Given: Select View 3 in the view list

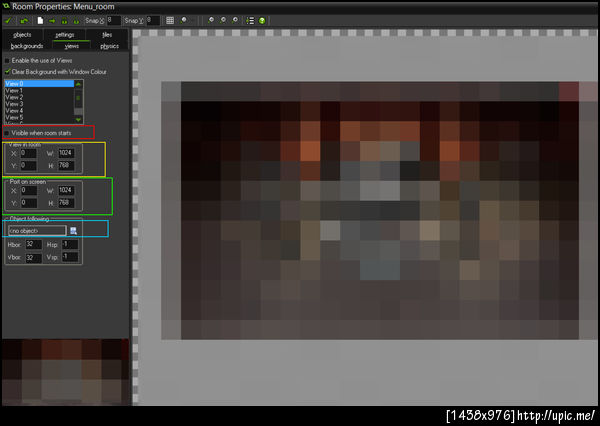Looking at the screenshot, I should [x=39, y=104].
